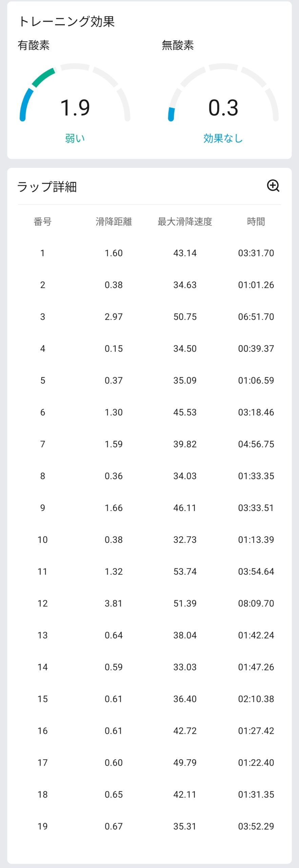Select lap 1 time 03:31.70
Viewport: 299px width, 868px height.
point(256,253)
